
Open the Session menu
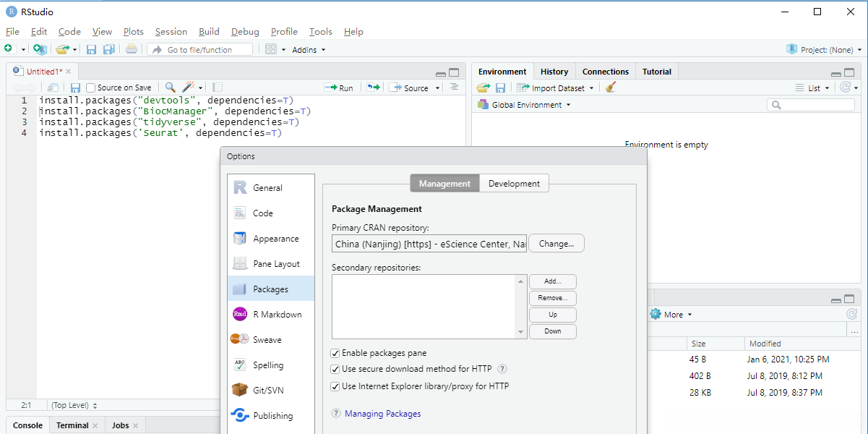click(x=171, y=32)
